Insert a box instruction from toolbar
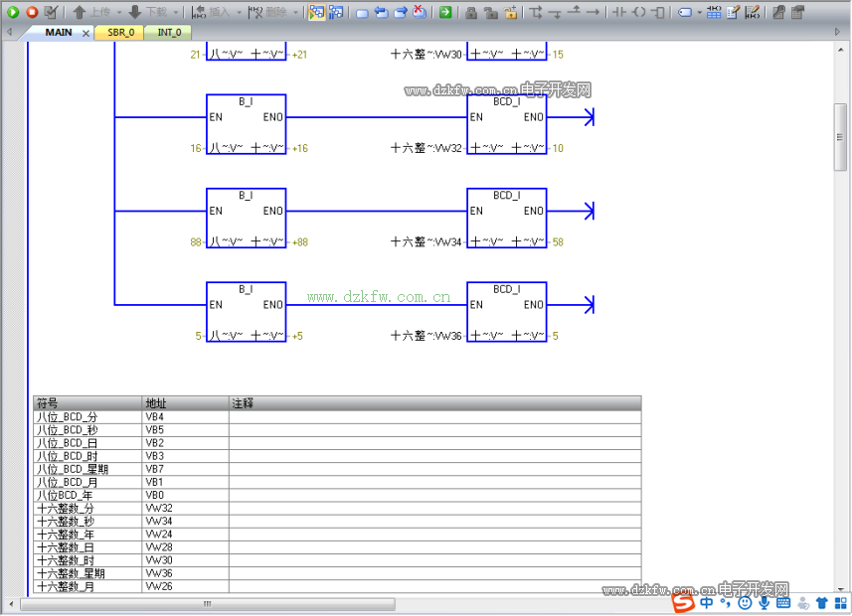The image size is (852, 616). pyautogui.click(x=657, y=12)
